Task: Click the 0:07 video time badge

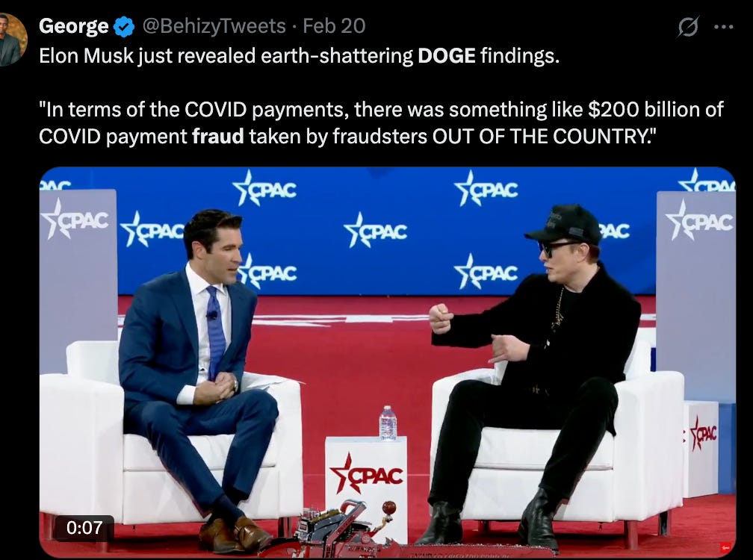Action: (84, 528)
